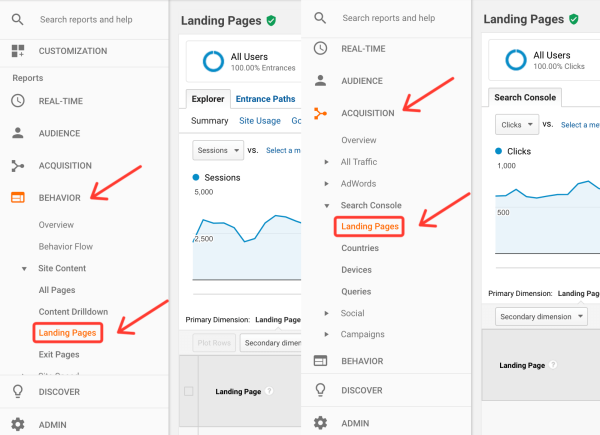This screenshot has width=600, height=435.
Task: Click Admin gear icon in left panel
Action: pyautogui.click(x=18, y=424)
